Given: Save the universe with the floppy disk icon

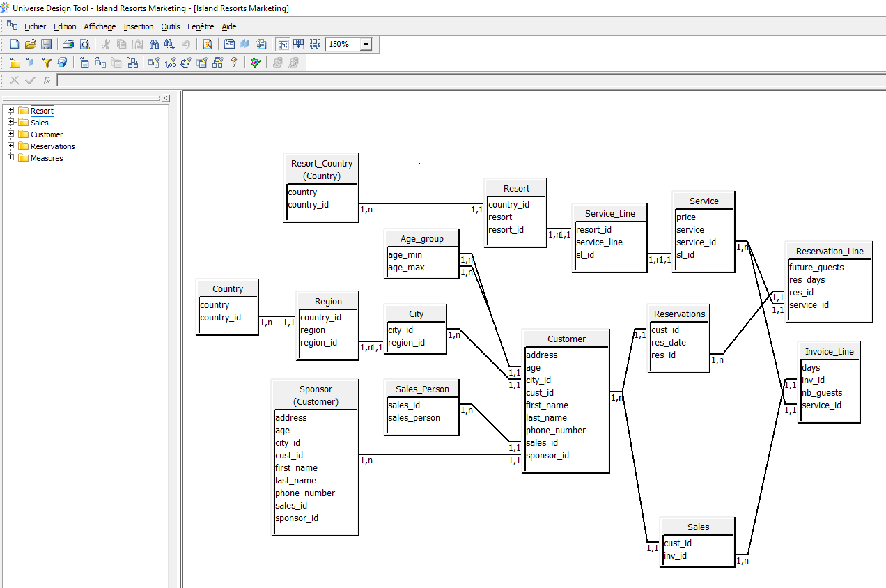Looking at the screenshot, I should point(46,45).
